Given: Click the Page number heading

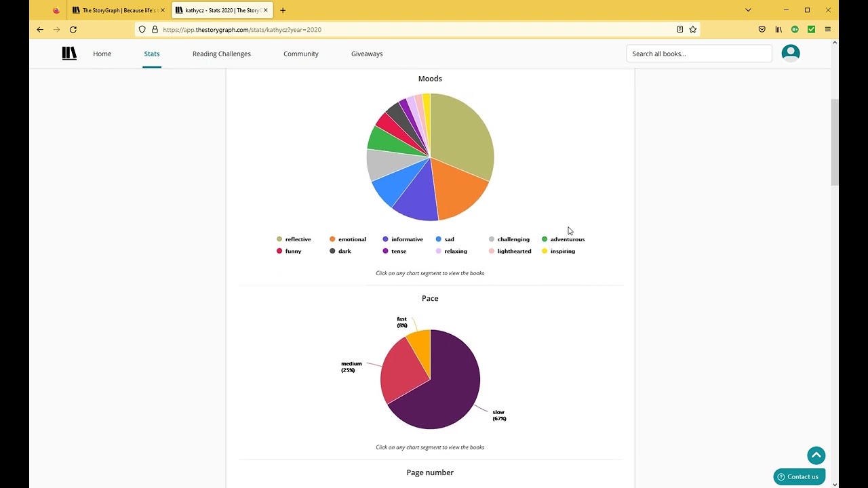Looking at the screenshot, I should (x=430, y=472).
